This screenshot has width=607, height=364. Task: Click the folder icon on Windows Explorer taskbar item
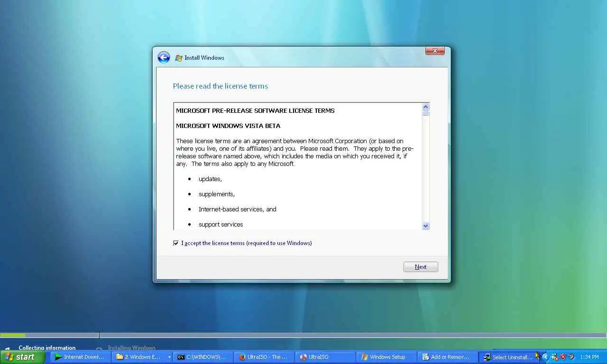[120, 357]
